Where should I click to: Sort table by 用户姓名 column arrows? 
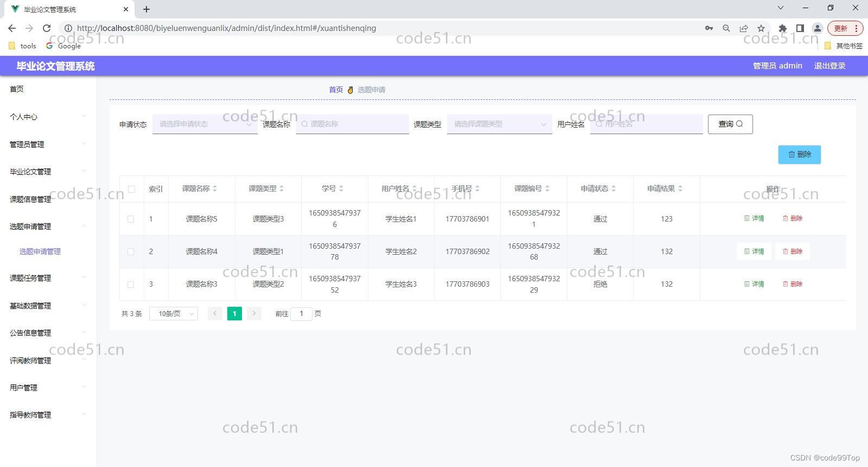pos(414,189)
